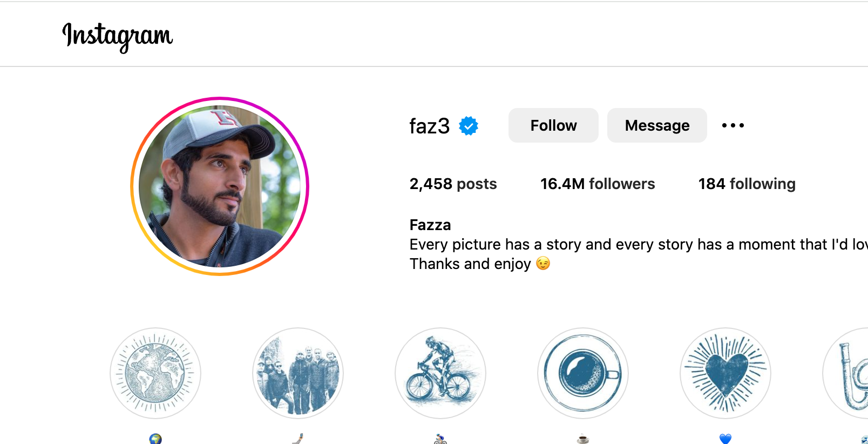Click the blue heart emoji highlight label
868x444 pixels.
coord(725,439)
